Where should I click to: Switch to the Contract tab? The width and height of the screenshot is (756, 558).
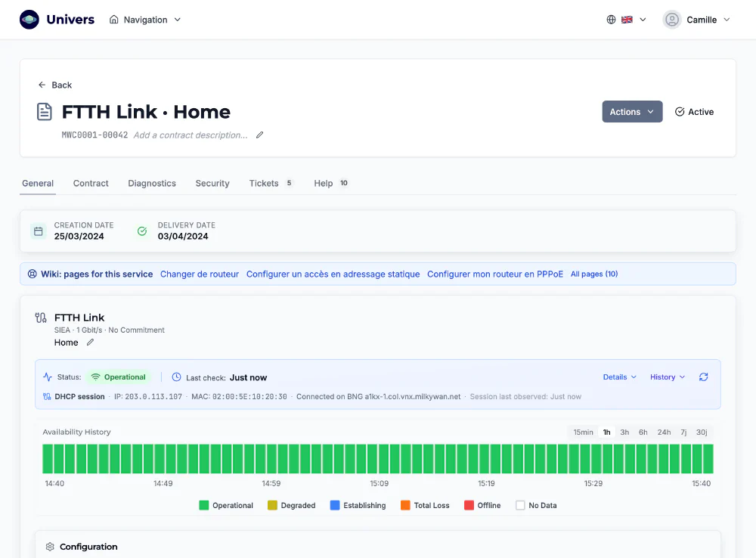(x=91, y=183)
